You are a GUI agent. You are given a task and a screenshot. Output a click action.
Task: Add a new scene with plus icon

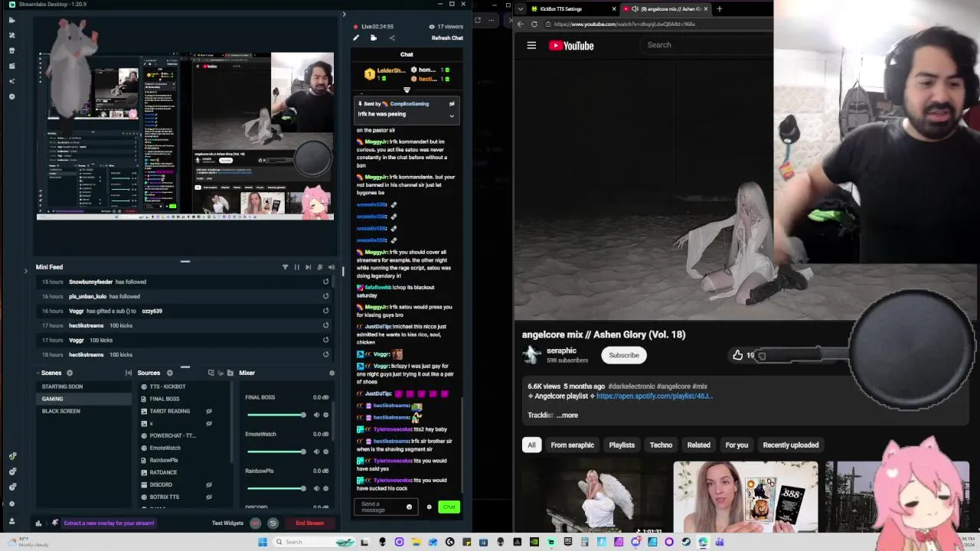click(x=70, y=373)
